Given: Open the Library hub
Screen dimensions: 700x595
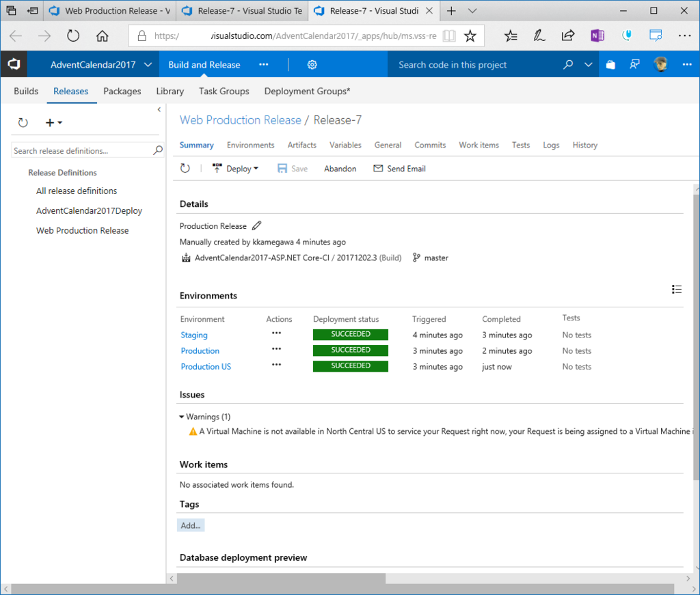Looking at the screenshot, I should pos(170,91).
